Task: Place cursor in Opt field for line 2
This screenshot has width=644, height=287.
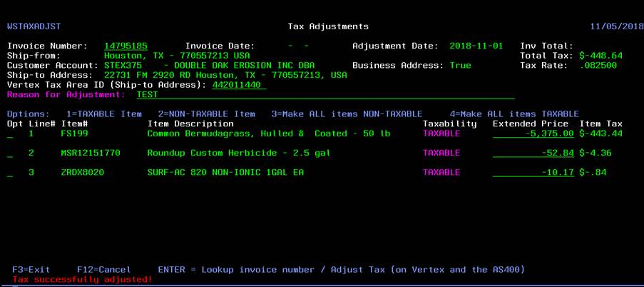Action: tap(10, 153)
